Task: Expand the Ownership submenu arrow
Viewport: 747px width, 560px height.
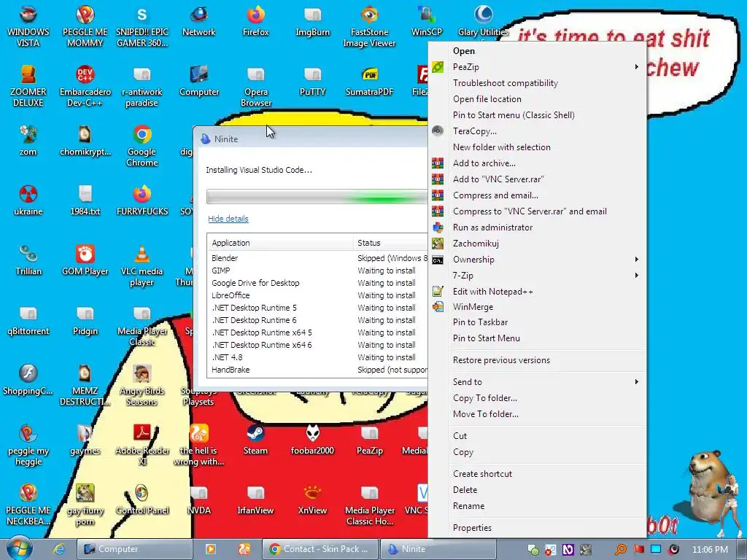Action: click(x=636, y=259)
